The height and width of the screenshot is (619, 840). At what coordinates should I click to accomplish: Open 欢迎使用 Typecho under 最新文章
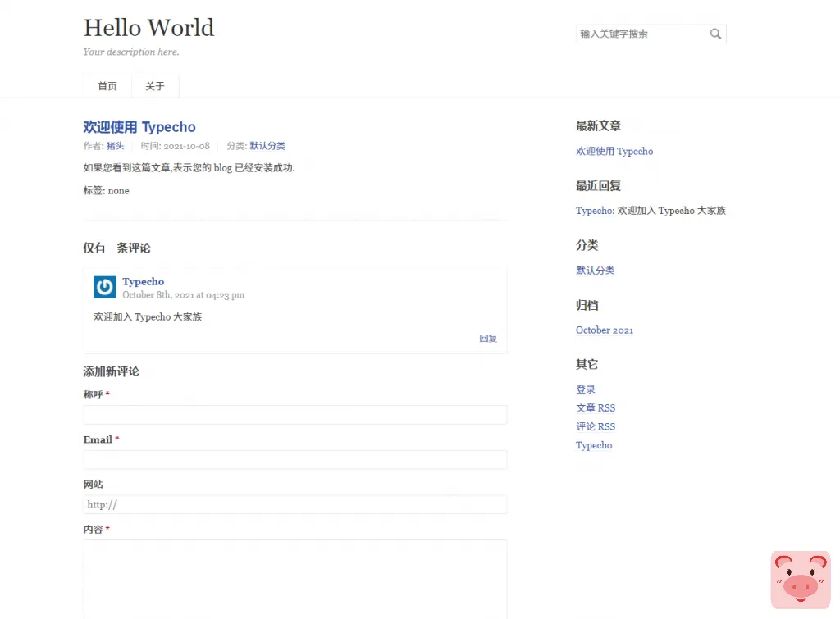pyautogui.click(x=614, y=151)
